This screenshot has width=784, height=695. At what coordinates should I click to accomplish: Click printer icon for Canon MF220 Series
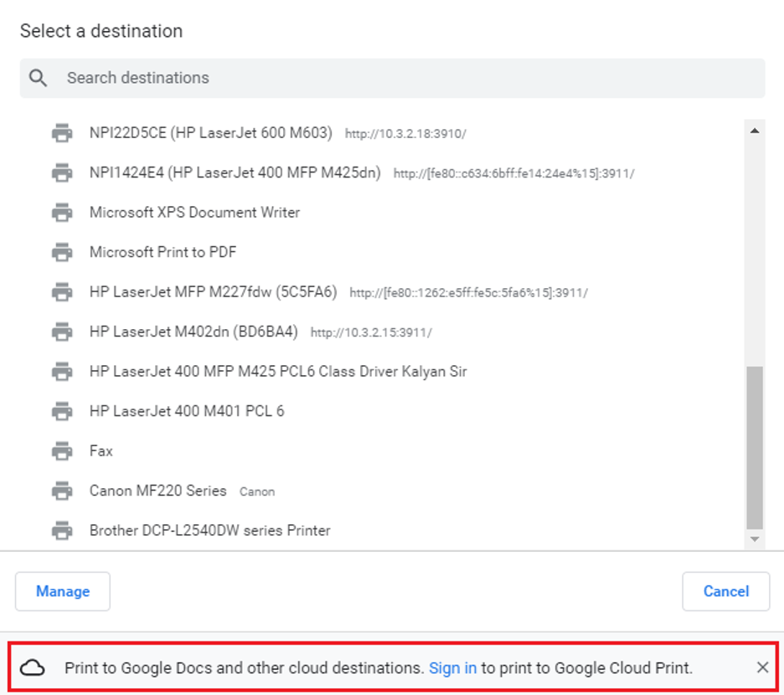62,491
